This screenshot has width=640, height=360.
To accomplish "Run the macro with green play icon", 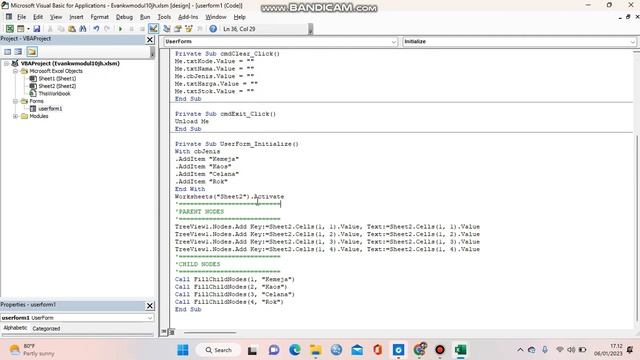I will (x=120, y=29).
